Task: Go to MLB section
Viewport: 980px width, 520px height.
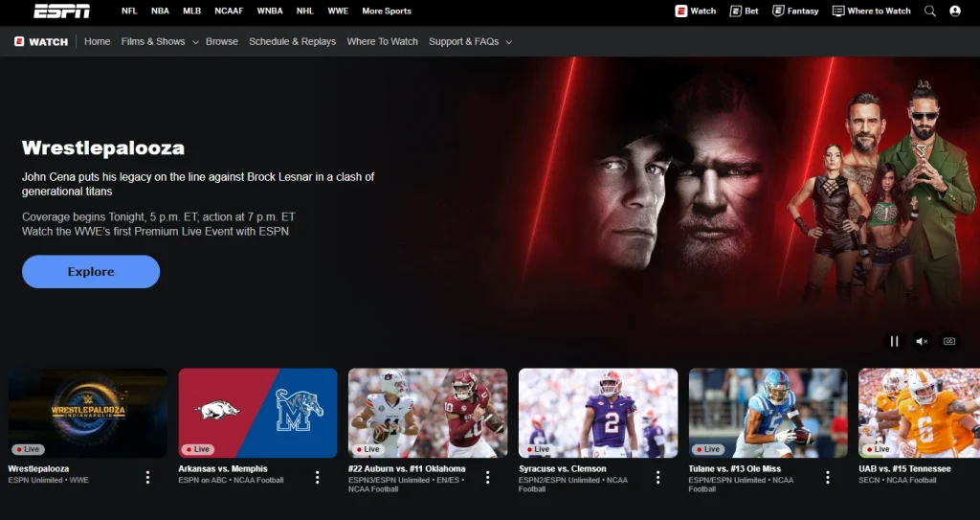Action: [191, 11]
